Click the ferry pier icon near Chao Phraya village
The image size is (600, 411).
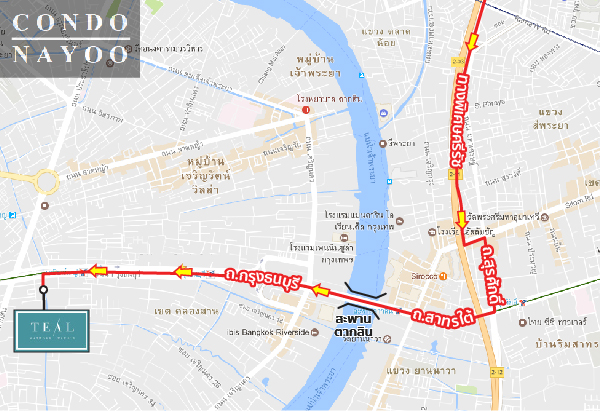[362, 75]
